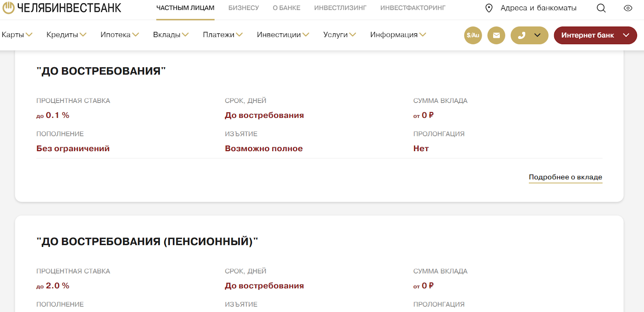Expand the Интернет банк dropdown chevron
644x312 pixels.
click(626, 35)
